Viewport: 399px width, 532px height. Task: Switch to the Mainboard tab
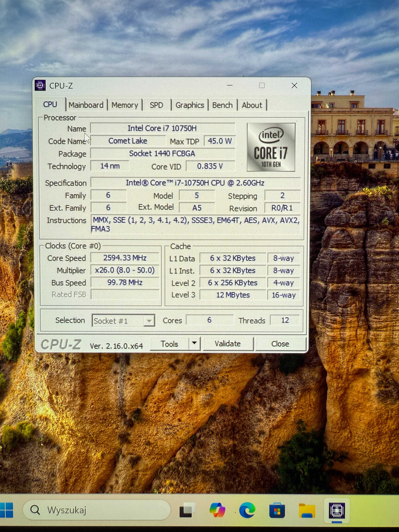[x=86, y=105]
